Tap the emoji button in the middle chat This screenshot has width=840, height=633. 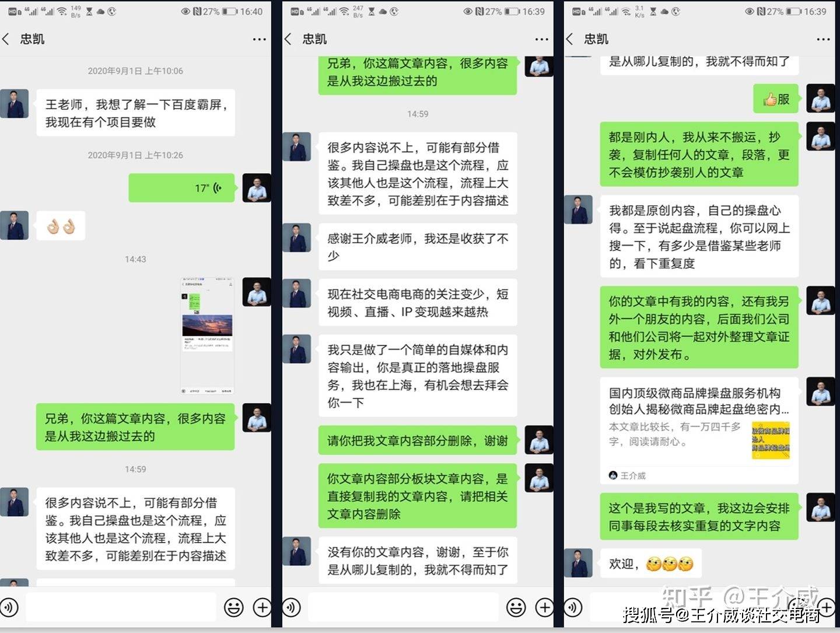(x=516, y=607)
